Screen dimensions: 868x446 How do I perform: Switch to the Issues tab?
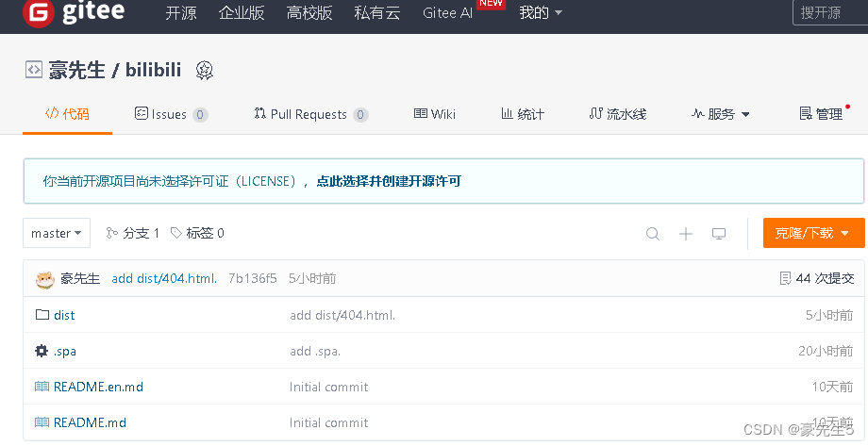171,114
